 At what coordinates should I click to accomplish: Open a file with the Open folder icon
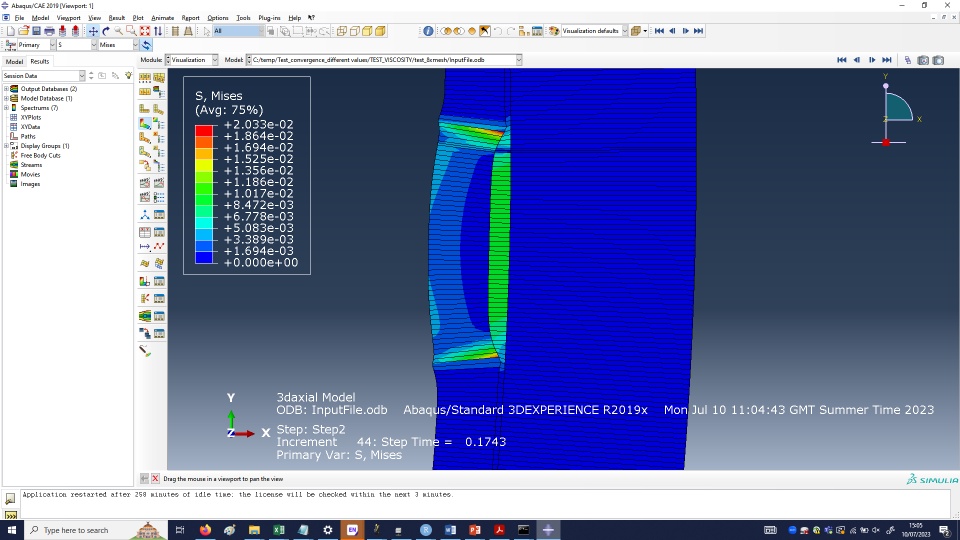click(x=23, y=31)
